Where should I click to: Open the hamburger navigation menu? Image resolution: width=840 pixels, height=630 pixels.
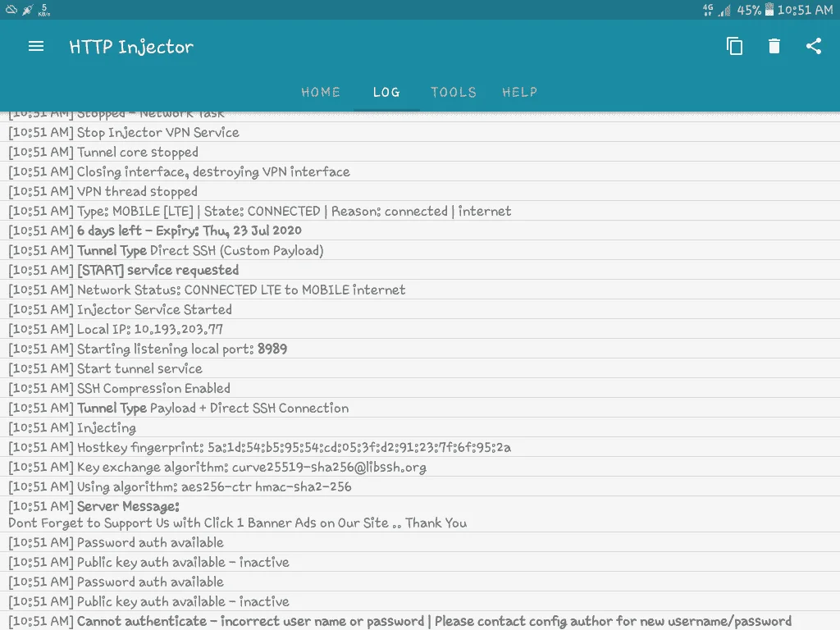(36, 47)
